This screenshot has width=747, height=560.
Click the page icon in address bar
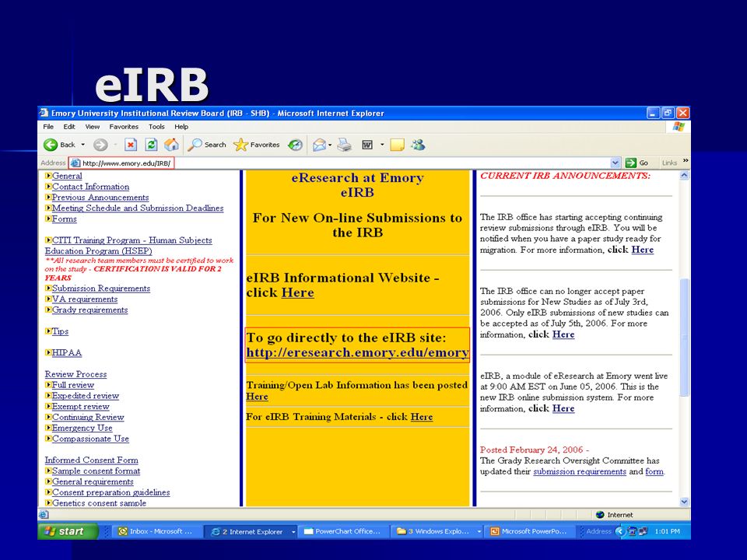coord(75,163)
